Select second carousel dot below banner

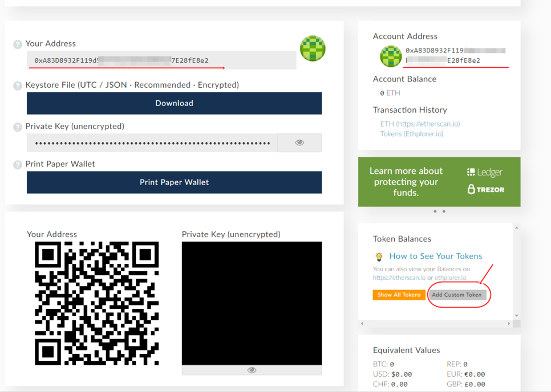pos(444,211)
